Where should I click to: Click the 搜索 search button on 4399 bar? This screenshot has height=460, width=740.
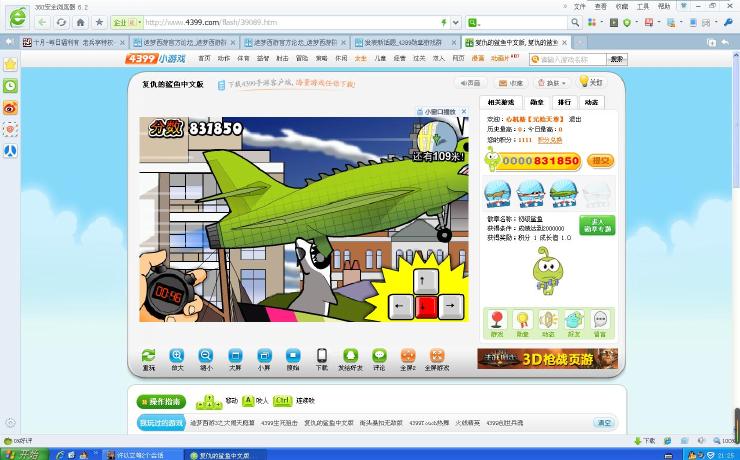pos(616,59)
